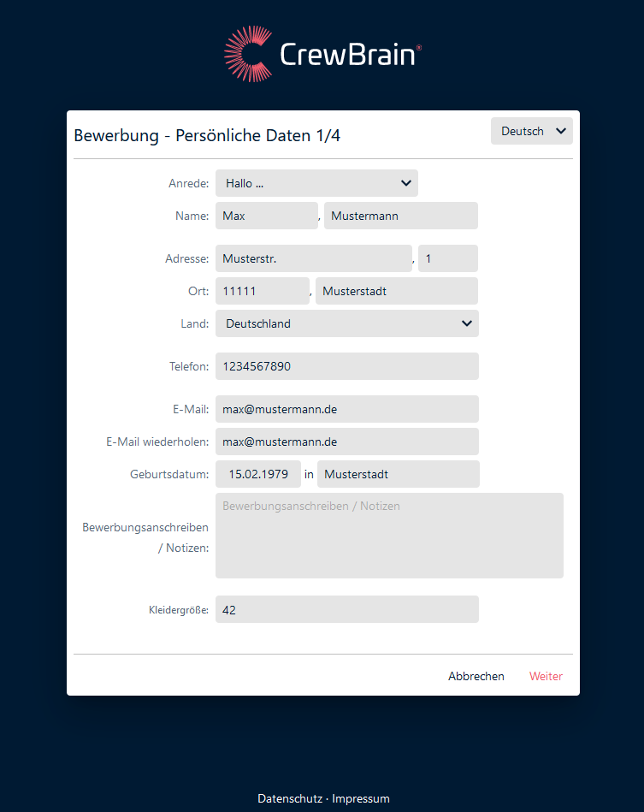Select the Geburtsdatum date field
The image size is (644, 812).
click(257, 474)
